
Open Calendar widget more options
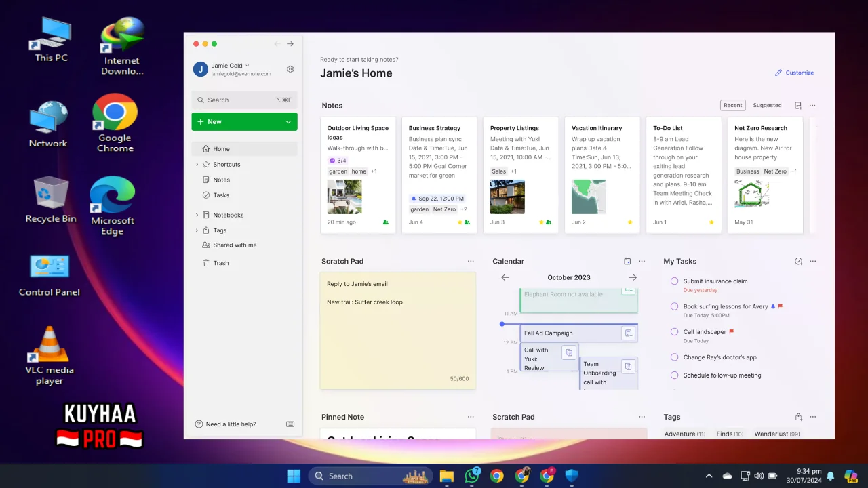(642, 261)
